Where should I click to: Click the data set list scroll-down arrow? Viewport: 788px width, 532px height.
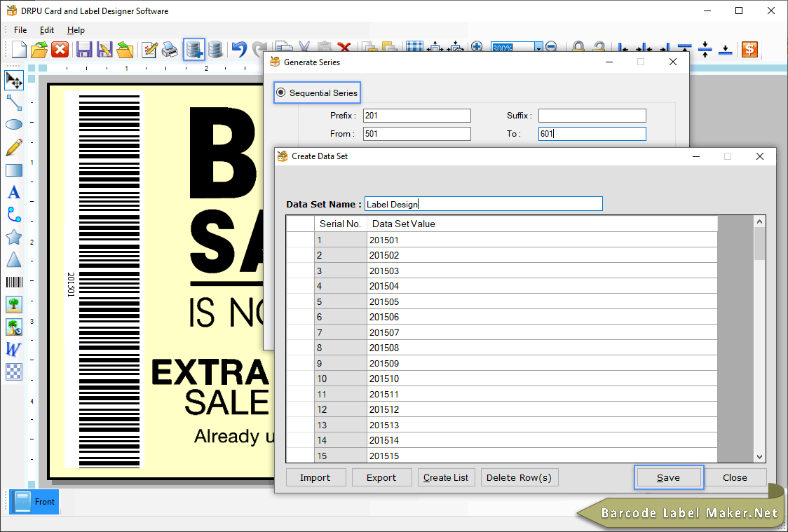point(759,456)
